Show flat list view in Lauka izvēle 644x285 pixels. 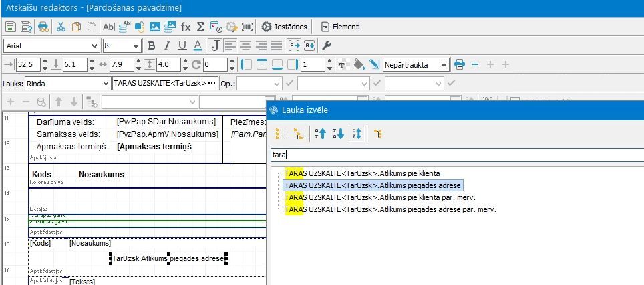pos(281,134)
